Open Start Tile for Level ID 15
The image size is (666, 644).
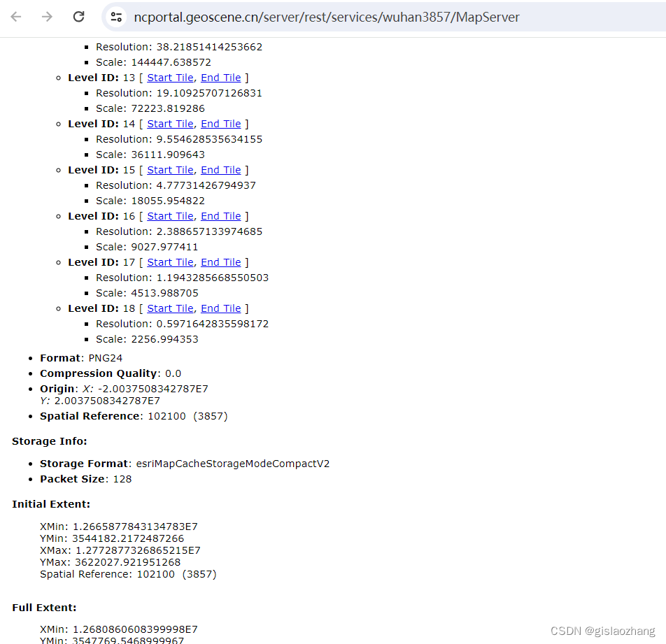click(x=169, y=169)
